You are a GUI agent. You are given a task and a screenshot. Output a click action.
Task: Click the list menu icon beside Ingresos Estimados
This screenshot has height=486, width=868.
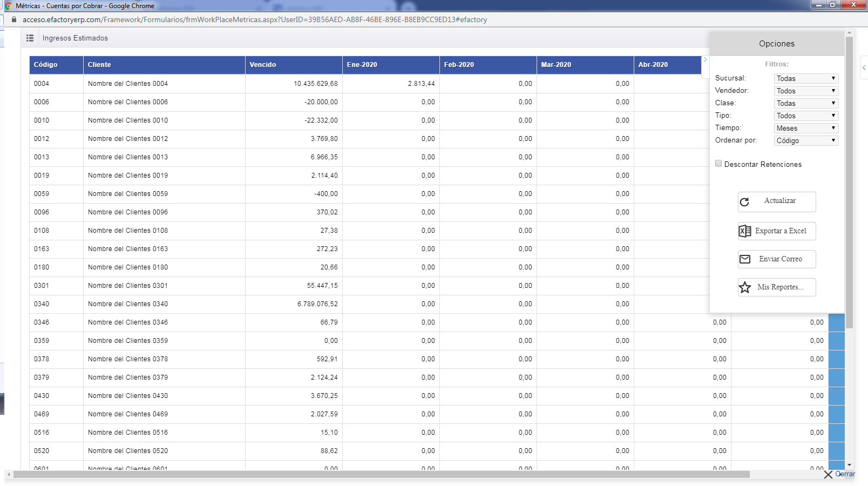click(30, 38)
